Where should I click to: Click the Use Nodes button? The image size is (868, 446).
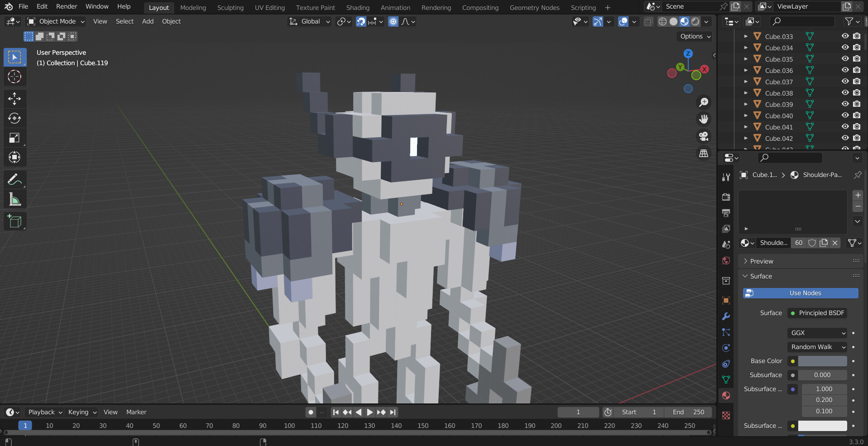(x=800, y=293)
